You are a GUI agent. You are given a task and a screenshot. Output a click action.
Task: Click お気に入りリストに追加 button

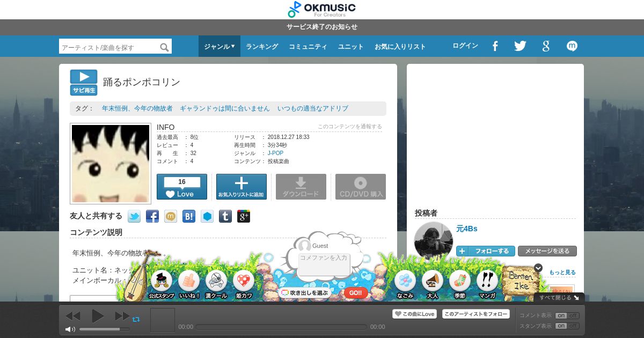[x=241, y=187]
